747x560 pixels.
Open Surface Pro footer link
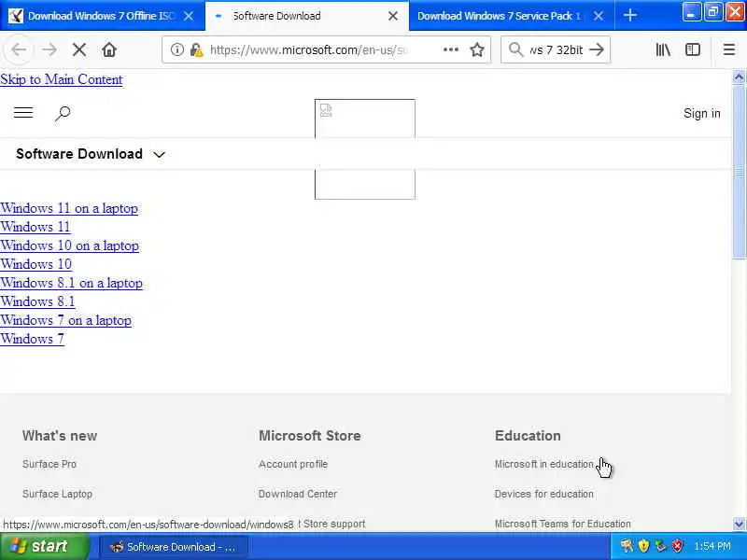tap(49, 464)
